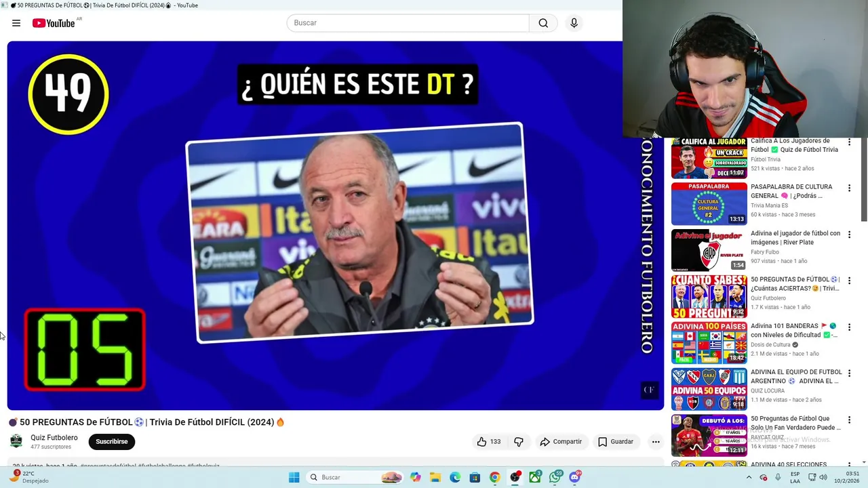
Task: Share the video via Compartir
Action: click(561, 442)
